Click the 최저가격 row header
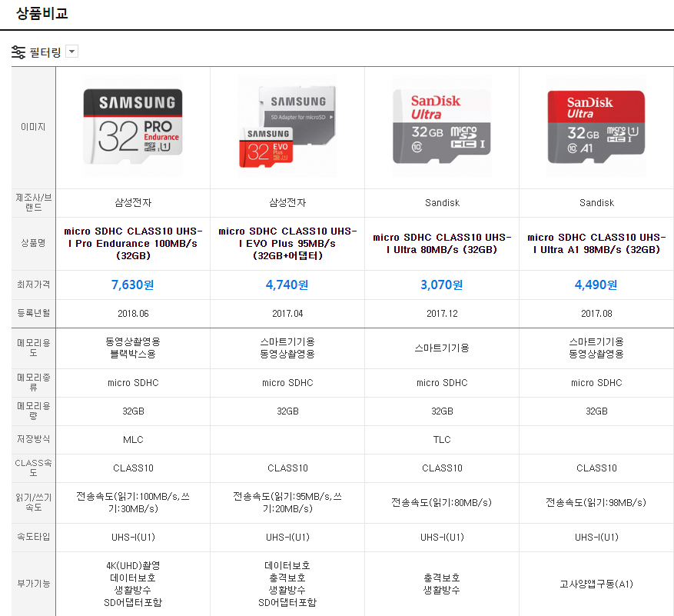 [34, 285]
